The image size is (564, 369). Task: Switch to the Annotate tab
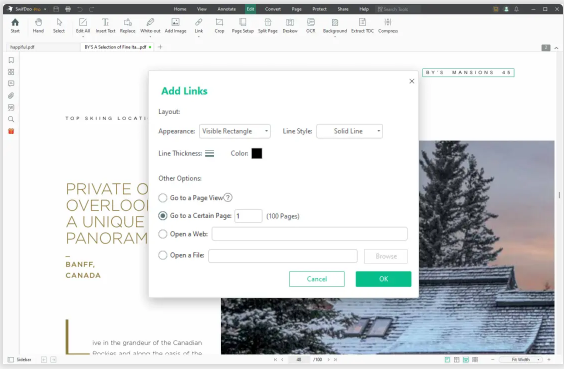tap(227, 9)
